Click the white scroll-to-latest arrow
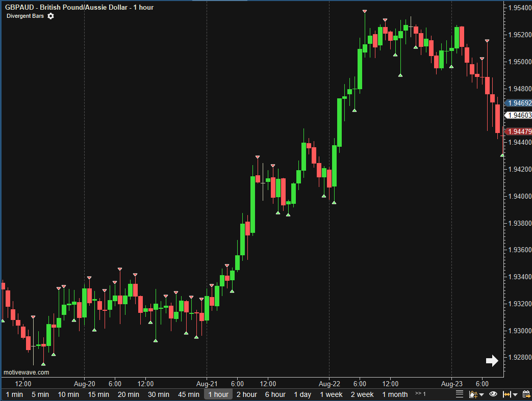 492,361
